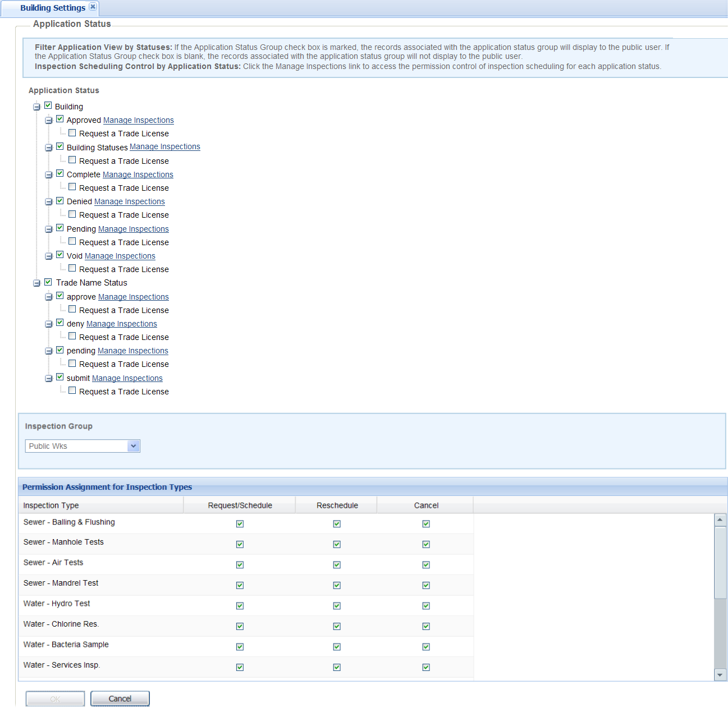Close the Building Settings tab
The height and width of the screenshot is (708, 728).
93,7
